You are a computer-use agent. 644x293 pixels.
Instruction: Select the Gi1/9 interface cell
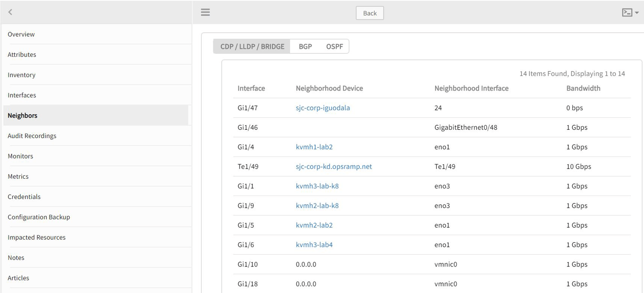click(x=246, y=206)
